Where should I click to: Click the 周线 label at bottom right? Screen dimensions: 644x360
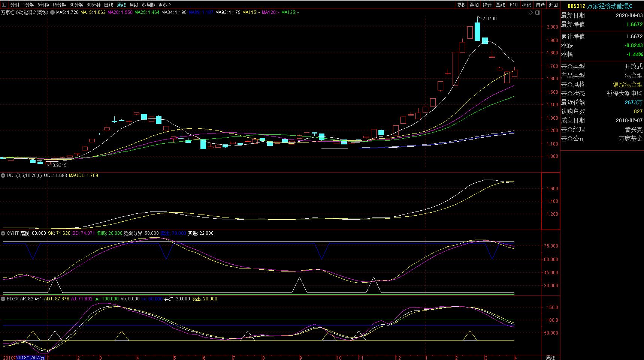[550, 357]
